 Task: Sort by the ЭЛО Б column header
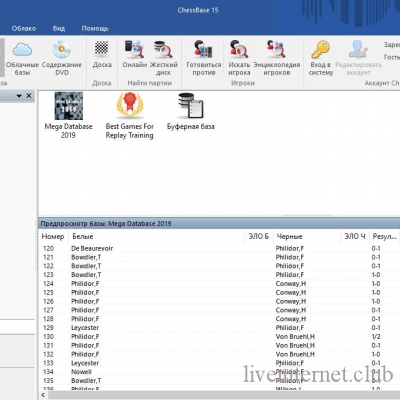click(259, 237)
